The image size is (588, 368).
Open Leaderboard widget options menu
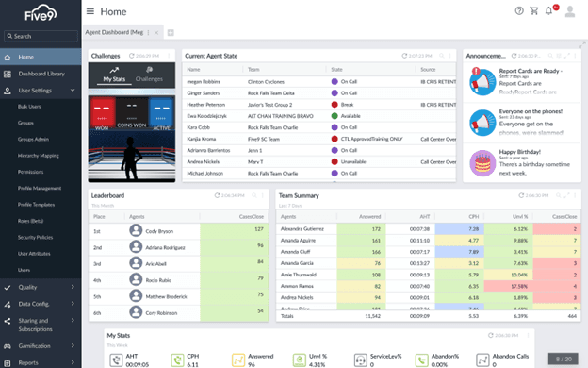click(263, 195)
